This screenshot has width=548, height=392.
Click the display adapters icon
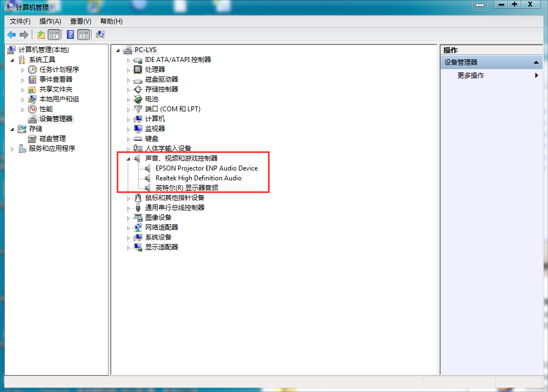coord(138,247)
